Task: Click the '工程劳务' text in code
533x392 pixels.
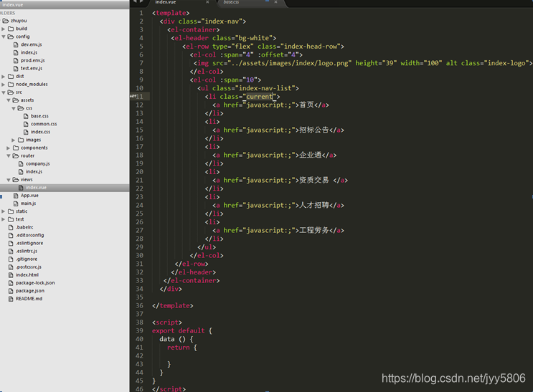Action: click(314, 231)
